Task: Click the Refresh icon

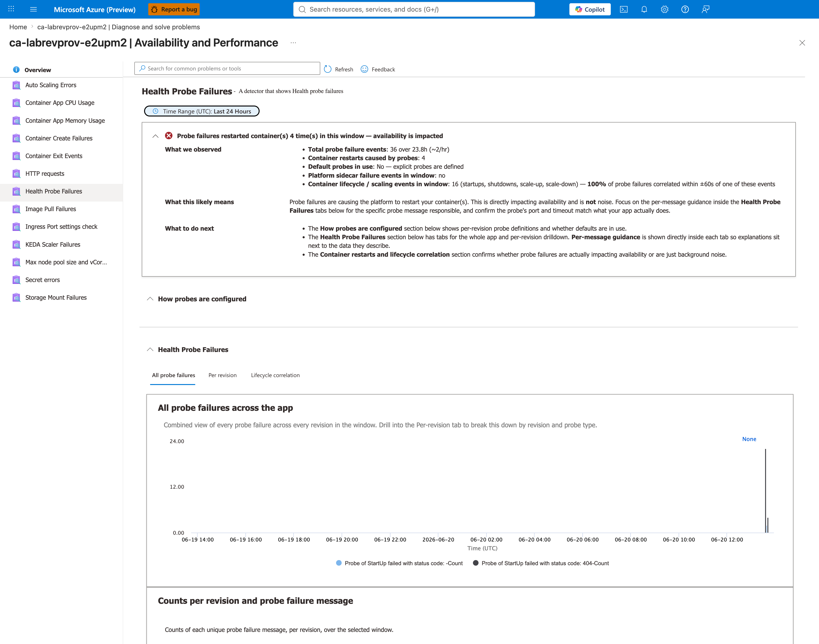Action: point(327,69)
